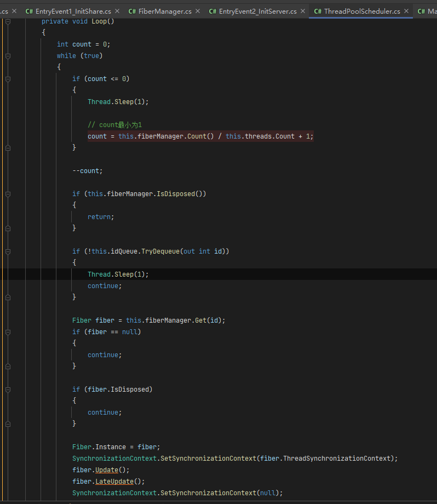Collapse the if (!this.idQueue.TryDequeue) block

tap(8, 251)
